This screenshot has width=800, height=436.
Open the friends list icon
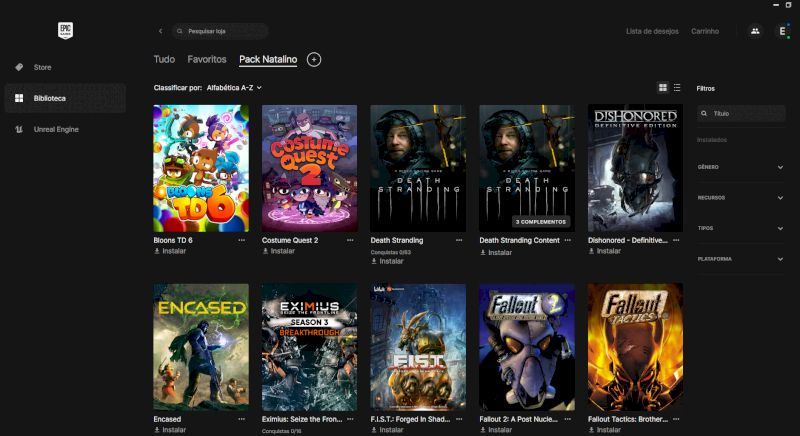[755, 31]
